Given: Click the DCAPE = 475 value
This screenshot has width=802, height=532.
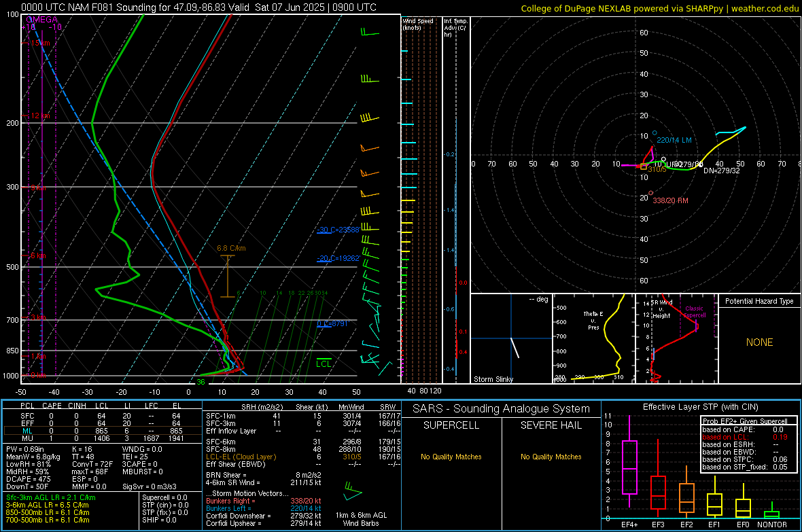Looking at the screenshot, I should coord(28,479).
